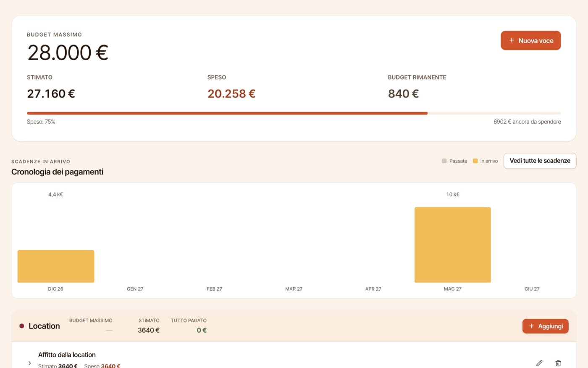Click the In arrivo legend swatch
Image resolution: width=588 pixels, height=368 pixels.
[x=475, y=161]
